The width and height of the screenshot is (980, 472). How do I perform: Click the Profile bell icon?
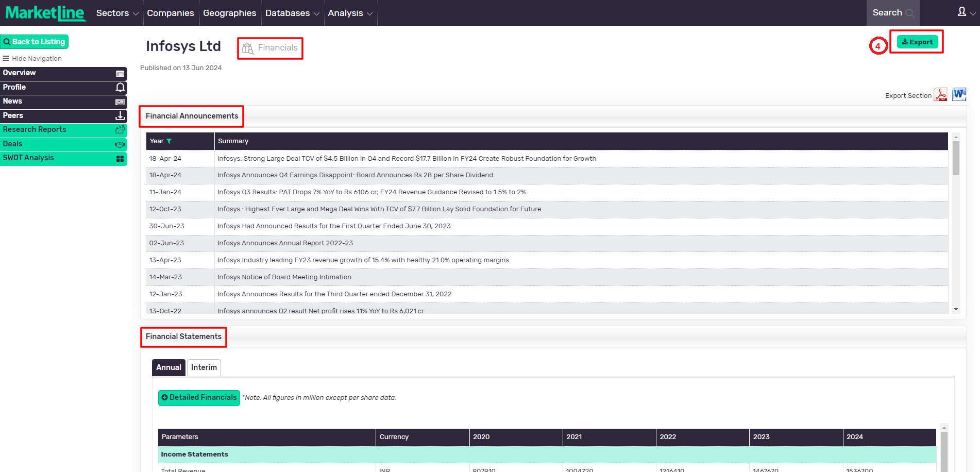pyautogui.click(x=120, y=87)
